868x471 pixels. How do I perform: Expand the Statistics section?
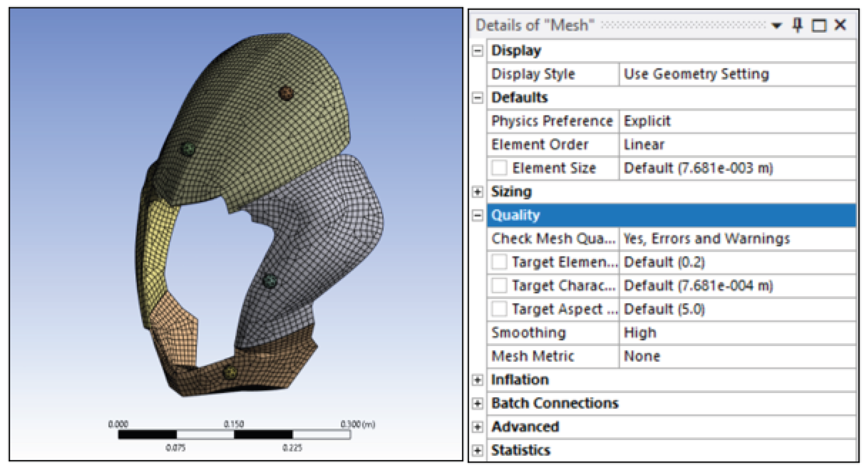coord(477,450)
